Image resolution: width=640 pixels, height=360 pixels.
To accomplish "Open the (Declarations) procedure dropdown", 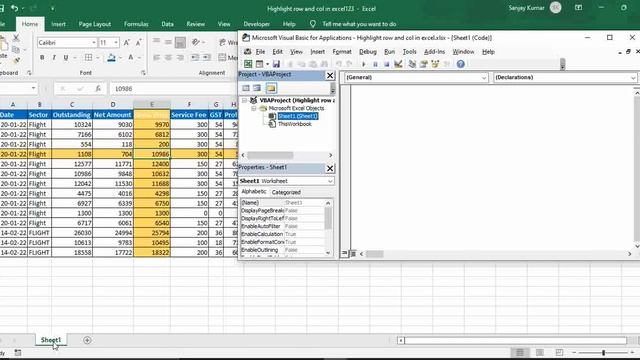I will (x=633, y=78).
